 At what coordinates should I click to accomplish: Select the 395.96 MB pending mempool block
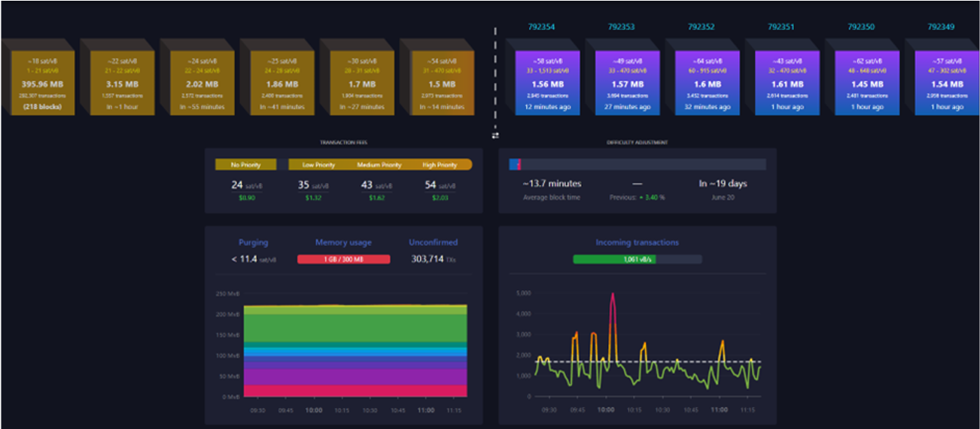[42, 83]
